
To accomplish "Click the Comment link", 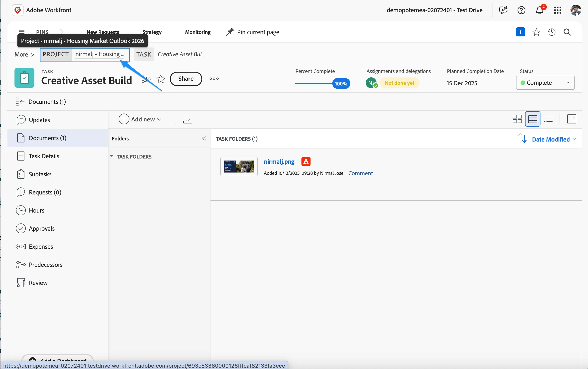I will [360, 173].
